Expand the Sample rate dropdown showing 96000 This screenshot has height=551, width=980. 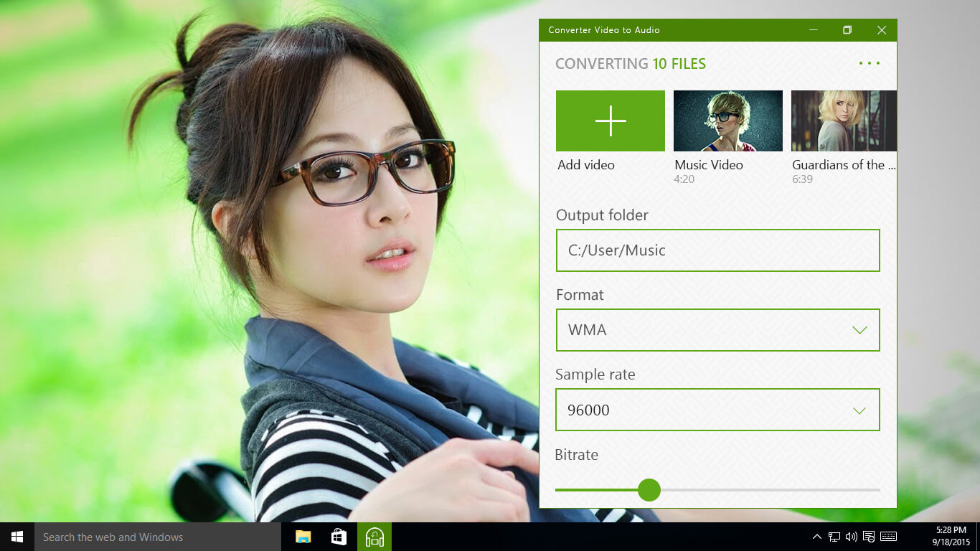point(718,410)
